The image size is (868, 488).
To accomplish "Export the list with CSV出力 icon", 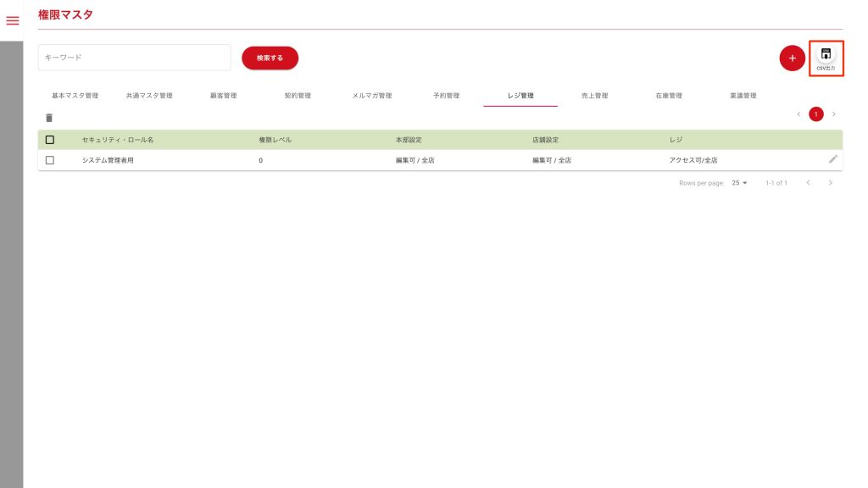I will (x=826, y=58).
